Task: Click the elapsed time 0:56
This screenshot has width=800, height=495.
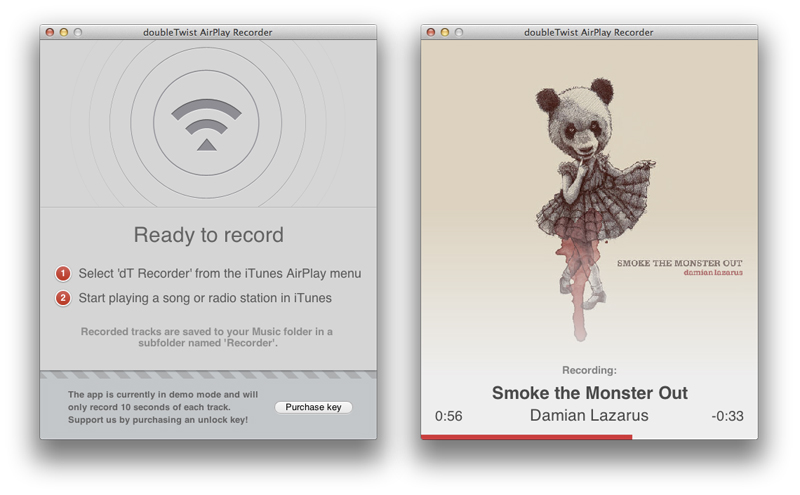Action: pyautogui.click(x=448, y=416)
